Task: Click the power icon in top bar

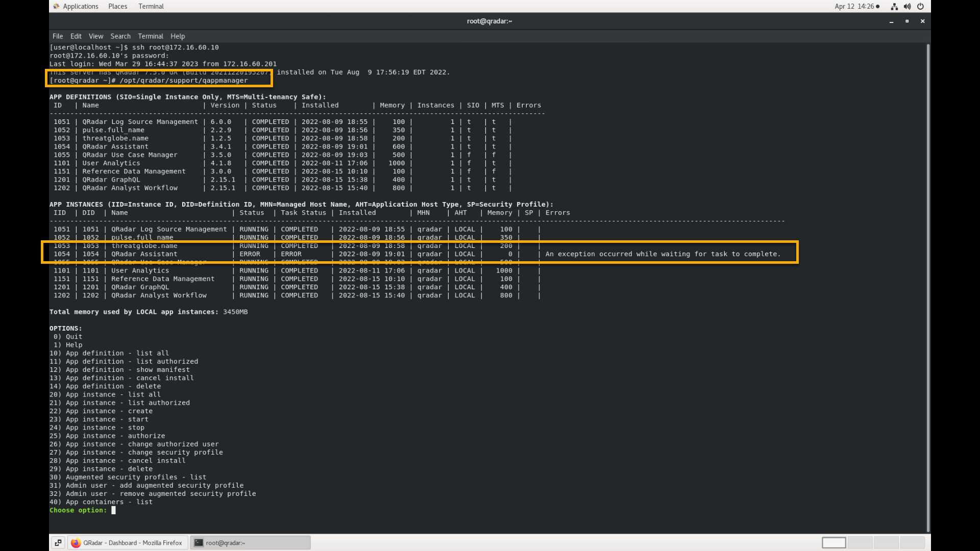Action: tap(920, 7)
